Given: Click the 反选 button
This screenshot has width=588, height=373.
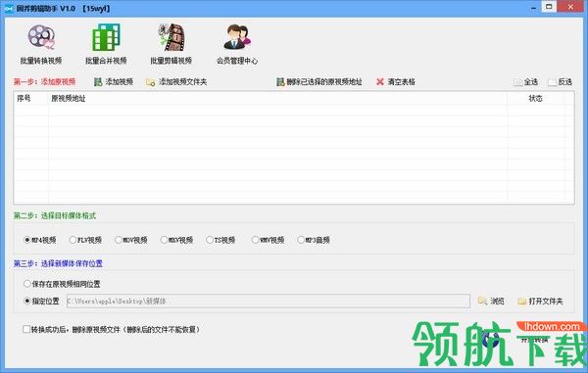Looking at the screenshot, I should (560, 82).
